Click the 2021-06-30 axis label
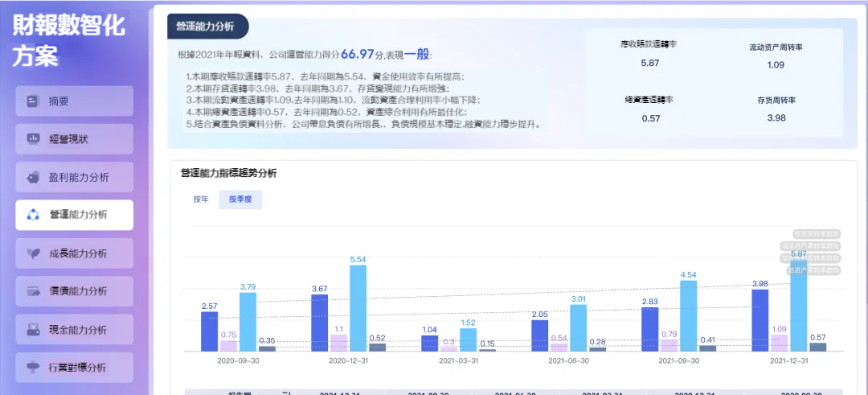This screenshot has width=868, height=395. (x=568, y=360)
